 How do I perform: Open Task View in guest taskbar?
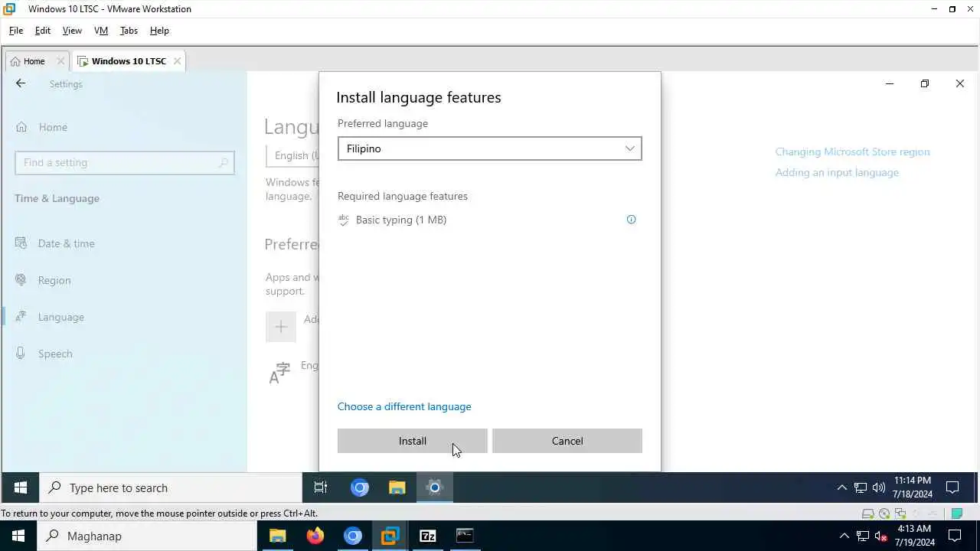[321, 487]
